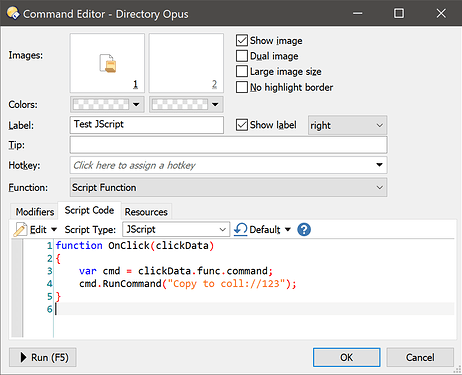Uncheck the Show image checkbox
Viewport: 462px width, 375px height.
[x=242, y=40]
